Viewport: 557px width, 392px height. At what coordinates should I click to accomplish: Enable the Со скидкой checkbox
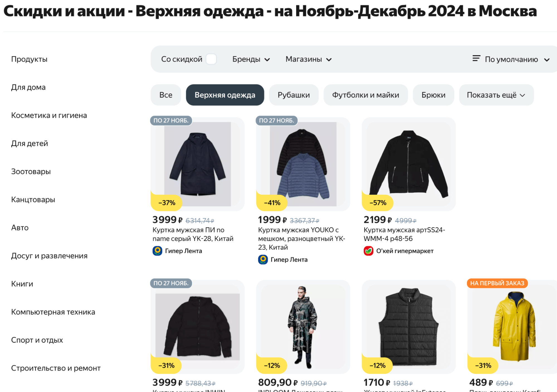coord(211,59)
